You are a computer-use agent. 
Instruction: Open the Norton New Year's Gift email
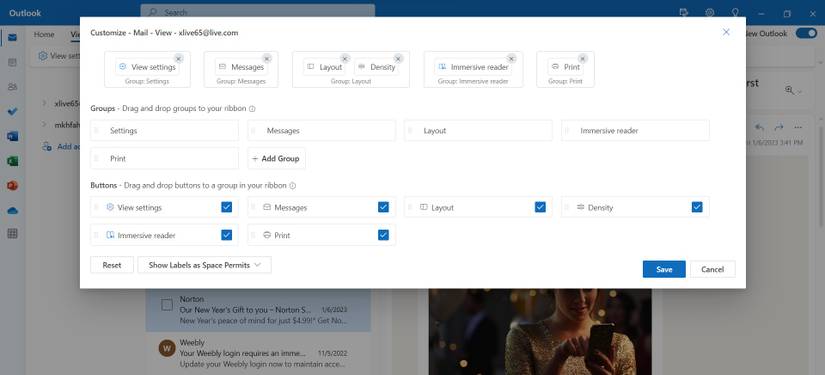258,310
